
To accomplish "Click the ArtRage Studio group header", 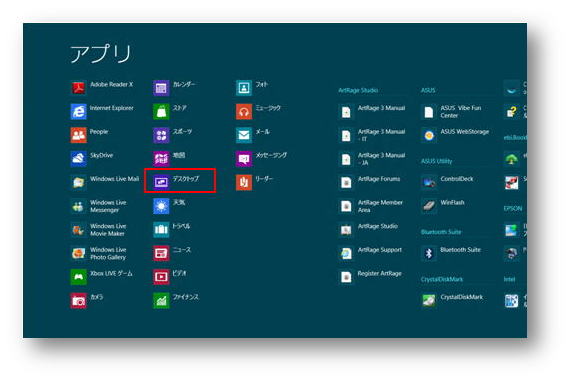I will pyautogui.click(x=358, y=90).
